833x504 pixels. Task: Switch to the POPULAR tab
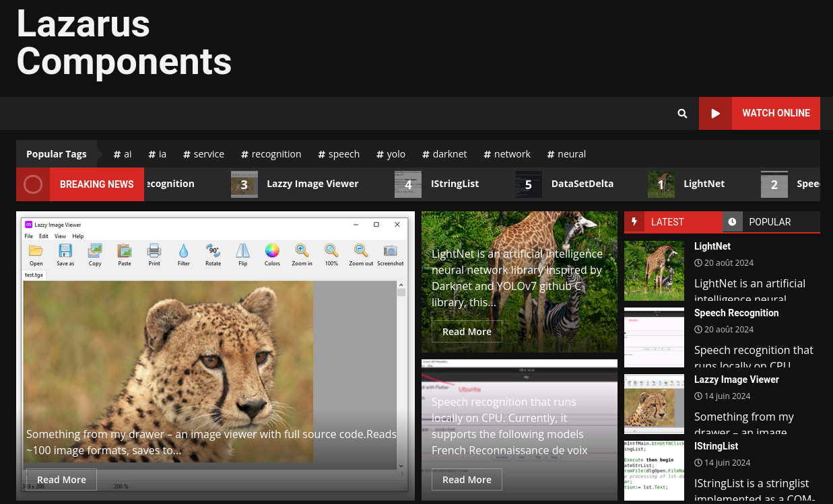pyautogui.click(x=770, y=222)
